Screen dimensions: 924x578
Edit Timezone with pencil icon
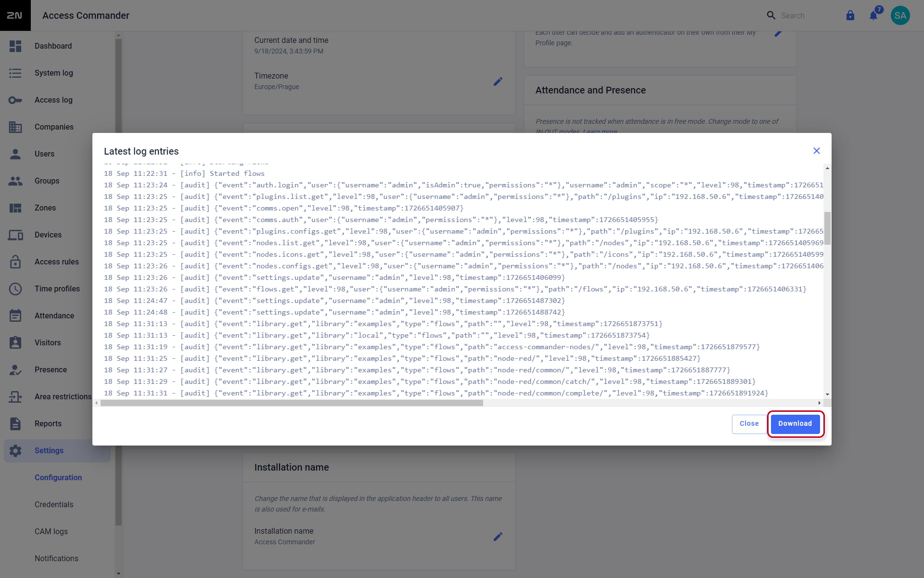[x=498, y=81]
